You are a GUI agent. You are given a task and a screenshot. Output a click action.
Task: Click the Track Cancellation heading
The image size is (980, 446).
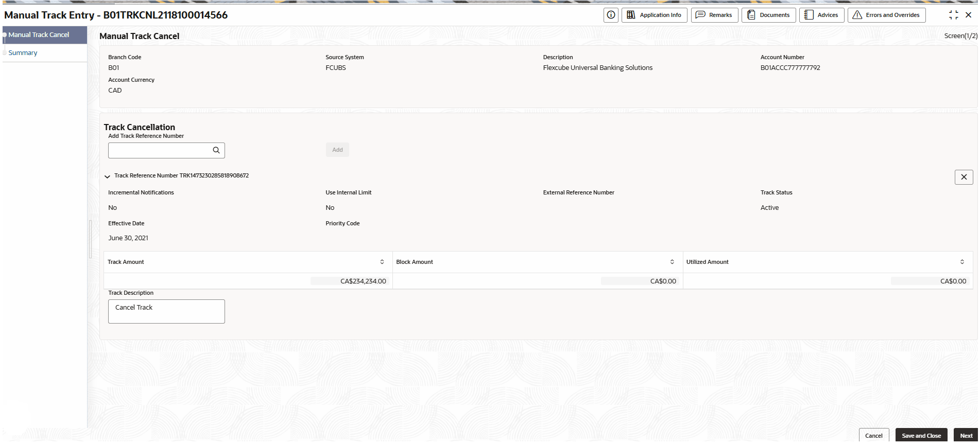(140, 127)
